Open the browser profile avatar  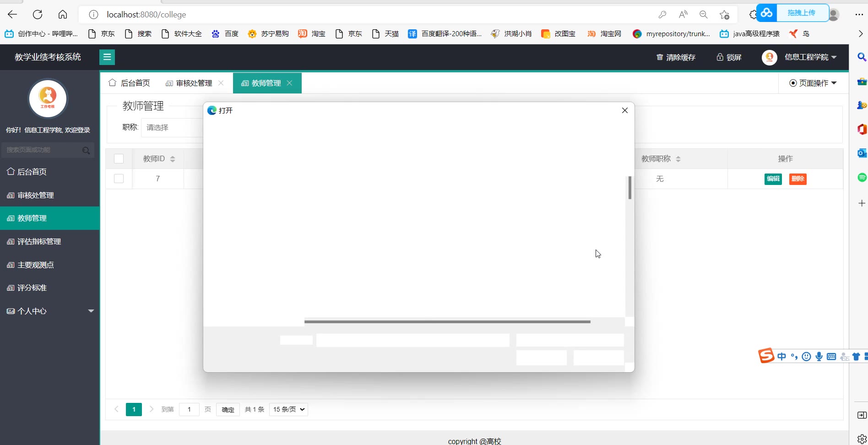coord(834,15)
